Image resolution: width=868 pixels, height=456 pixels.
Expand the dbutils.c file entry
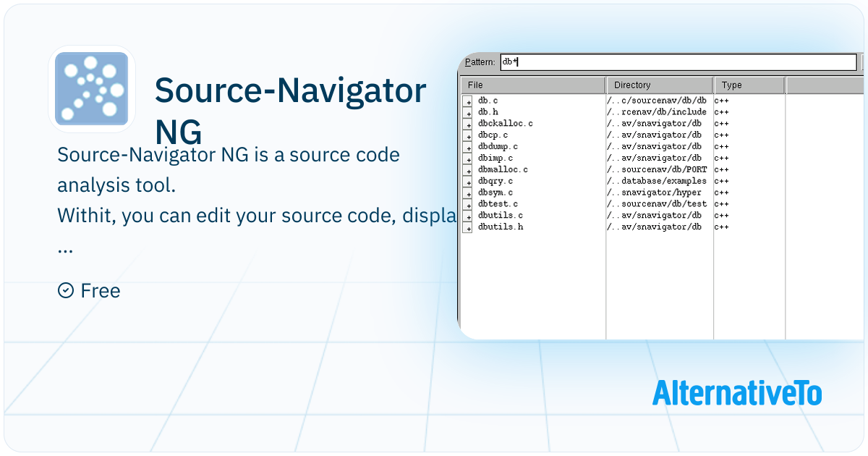click(x=468, y=216)
